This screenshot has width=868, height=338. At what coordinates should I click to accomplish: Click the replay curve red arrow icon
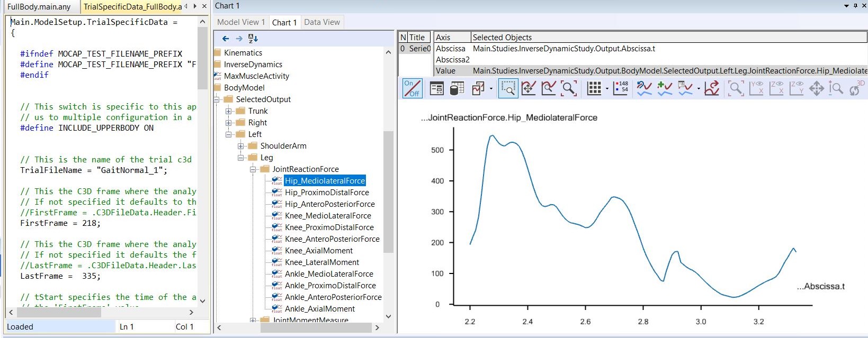tap(712, 88)
